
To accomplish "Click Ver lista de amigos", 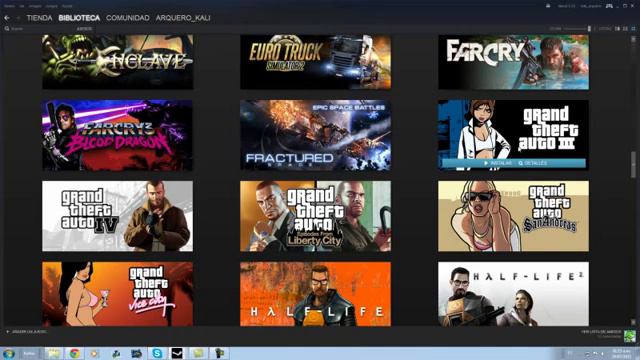I will 601,332.
